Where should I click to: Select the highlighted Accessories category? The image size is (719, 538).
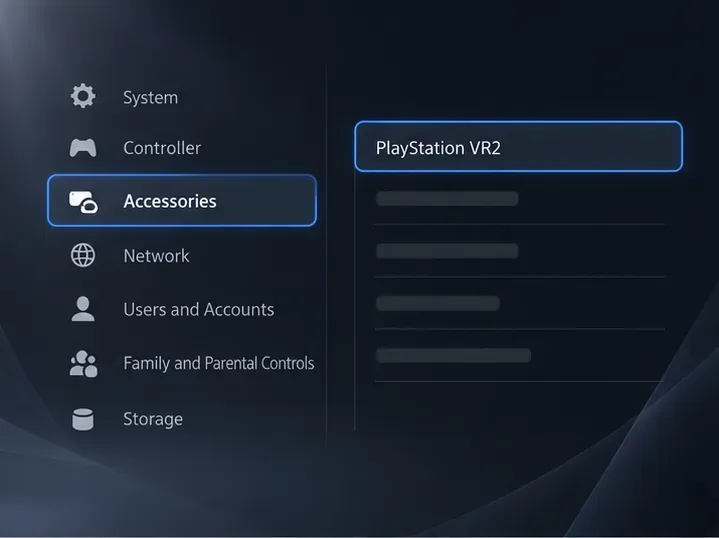pos(182,200)
